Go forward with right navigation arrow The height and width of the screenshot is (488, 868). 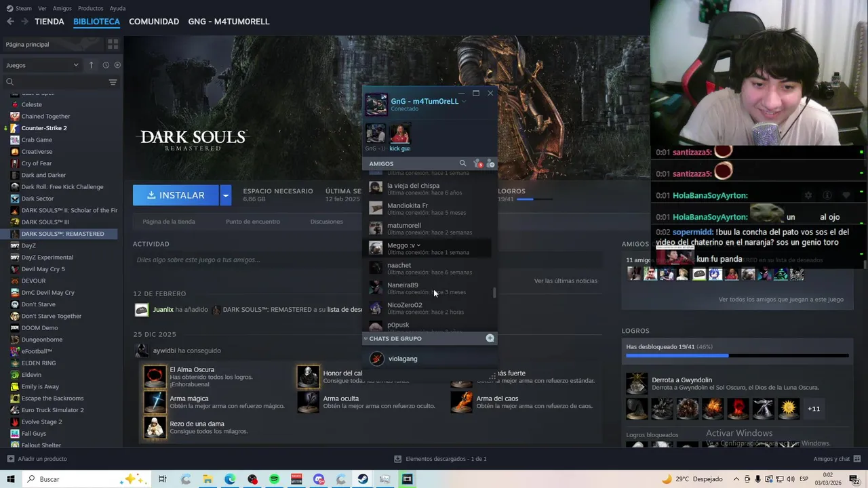tap(24, 22)
